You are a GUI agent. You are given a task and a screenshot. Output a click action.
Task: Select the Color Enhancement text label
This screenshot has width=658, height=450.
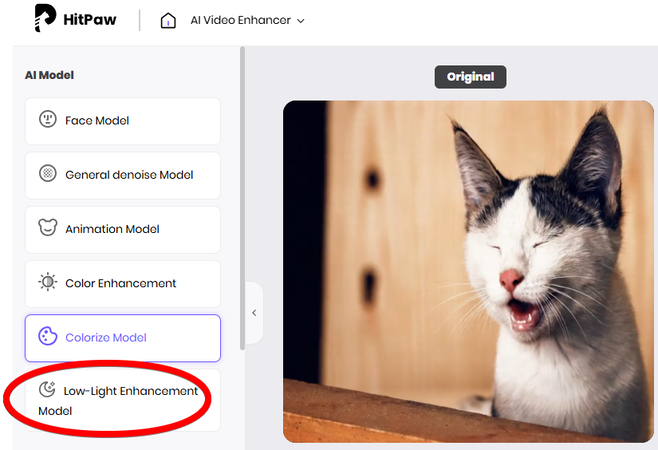click(x=121, y=283)
